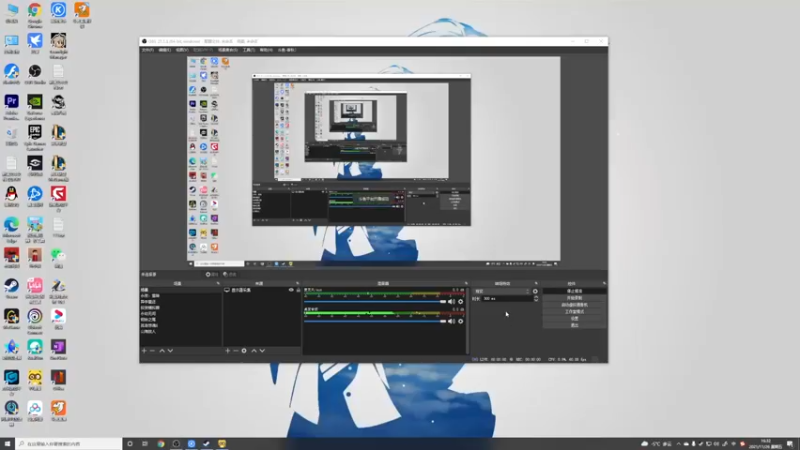Click the Start Virtual Camera button

(x=574, y=305)
